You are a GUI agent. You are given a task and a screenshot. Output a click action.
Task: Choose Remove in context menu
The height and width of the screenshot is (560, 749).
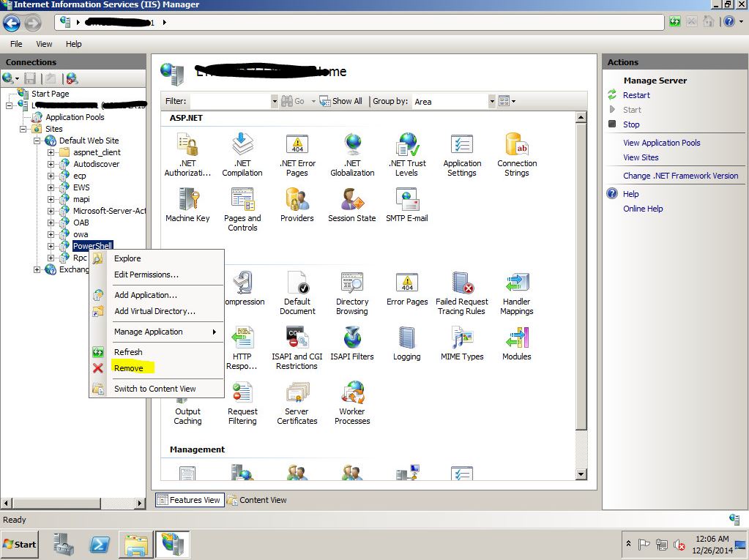(x=129, y=368)
